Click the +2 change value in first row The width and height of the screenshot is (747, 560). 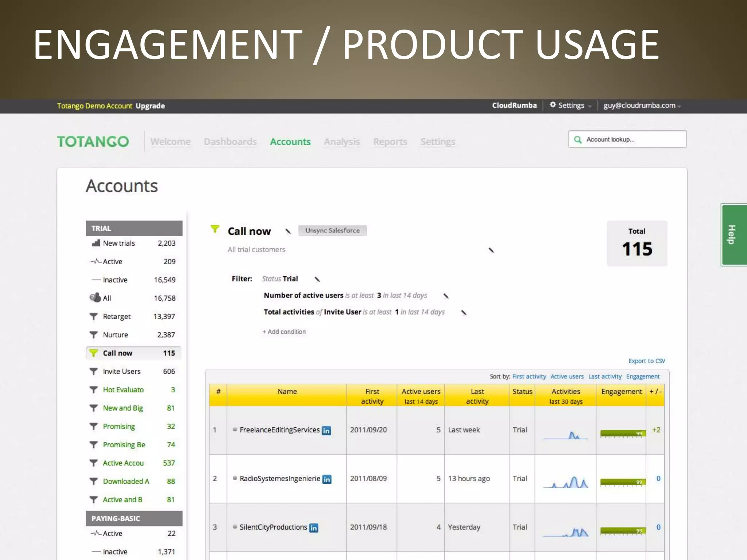click(656, 430)
